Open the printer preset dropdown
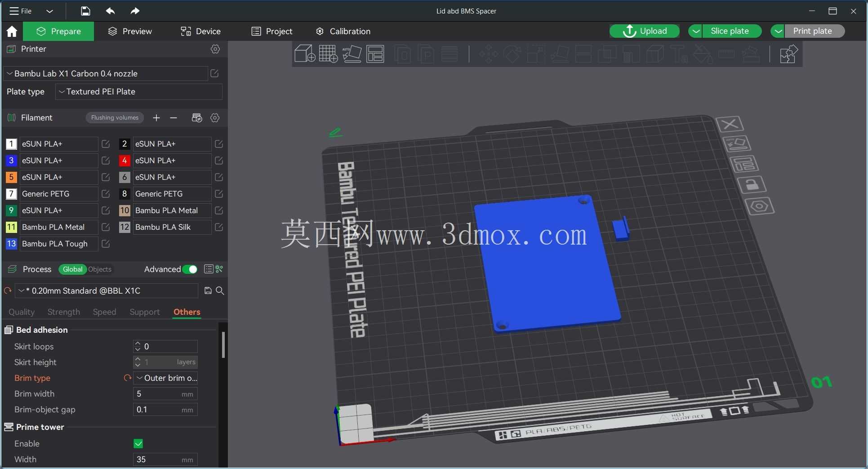Screen dimensions: 868x469 pos(106,73)
